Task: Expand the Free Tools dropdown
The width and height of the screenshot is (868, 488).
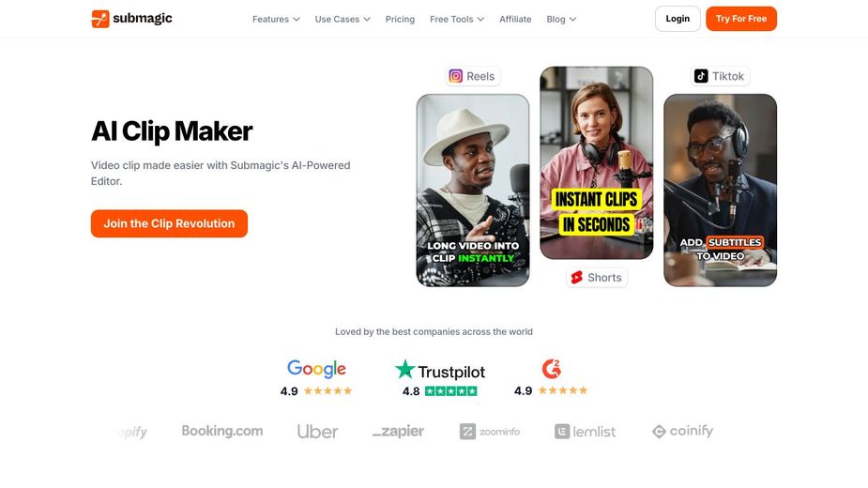Action: (x=457, y=19)
